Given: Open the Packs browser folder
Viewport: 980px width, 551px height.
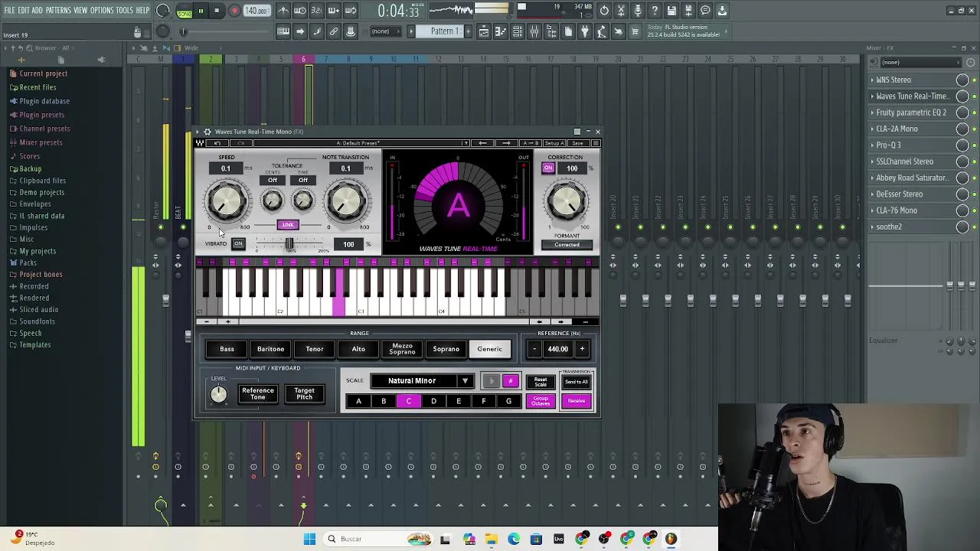Looking at the screenshot, I should [x=28, y=262].
